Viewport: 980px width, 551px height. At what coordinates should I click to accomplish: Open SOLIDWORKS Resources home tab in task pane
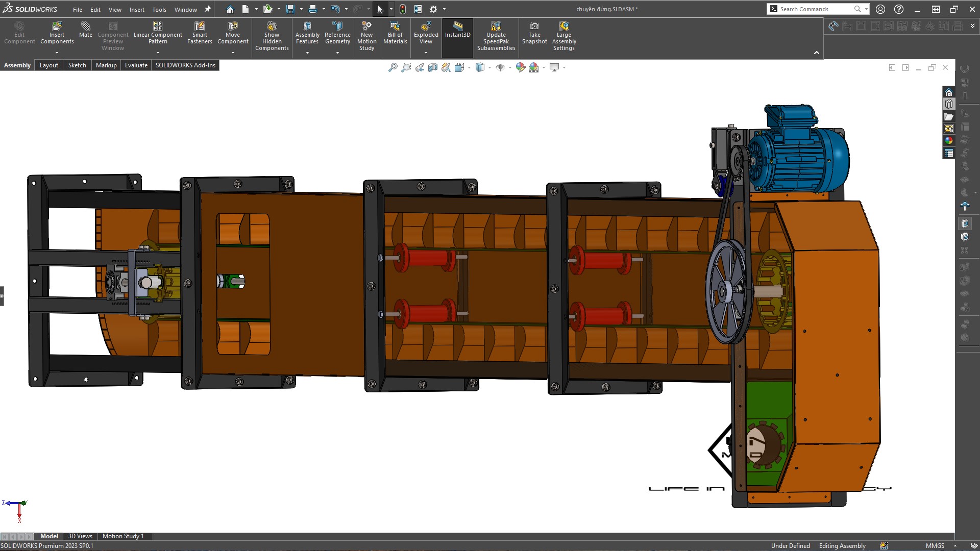(949, 92)
